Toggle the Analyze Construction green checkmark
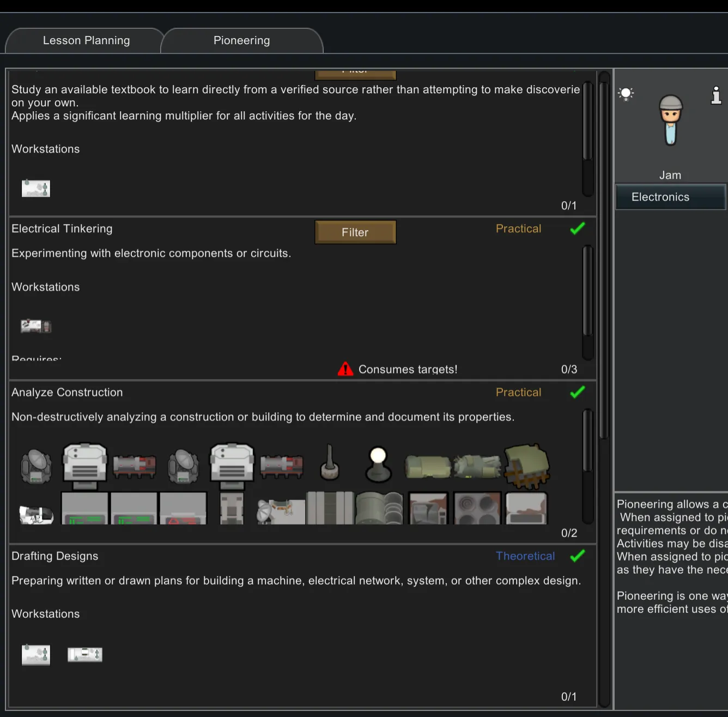728x717 pixels. [x=577, y=393]
